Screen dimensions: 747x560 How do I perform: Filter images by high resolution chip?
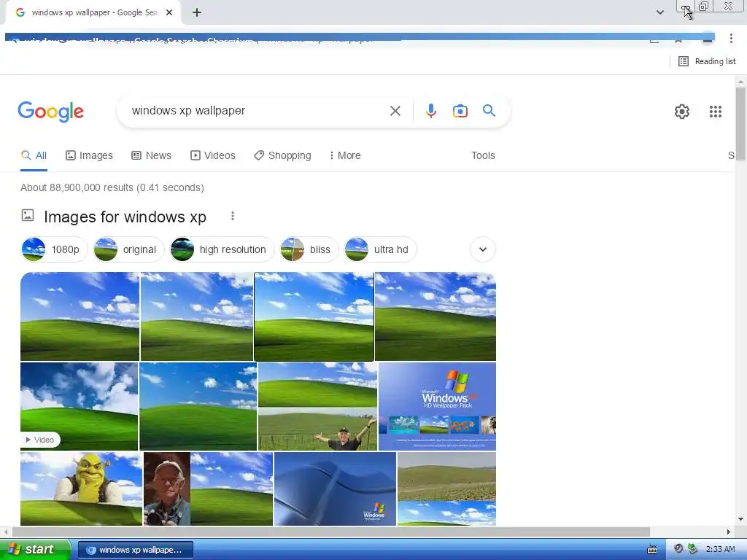[x=222, y=249]
